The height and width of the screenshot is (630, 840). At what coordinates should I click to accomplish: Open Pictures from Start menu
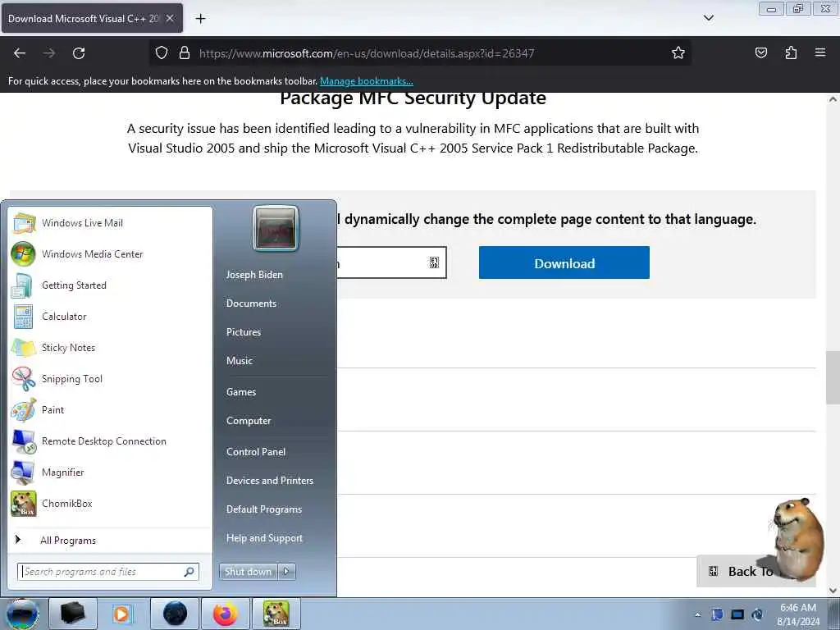(243, 332)
